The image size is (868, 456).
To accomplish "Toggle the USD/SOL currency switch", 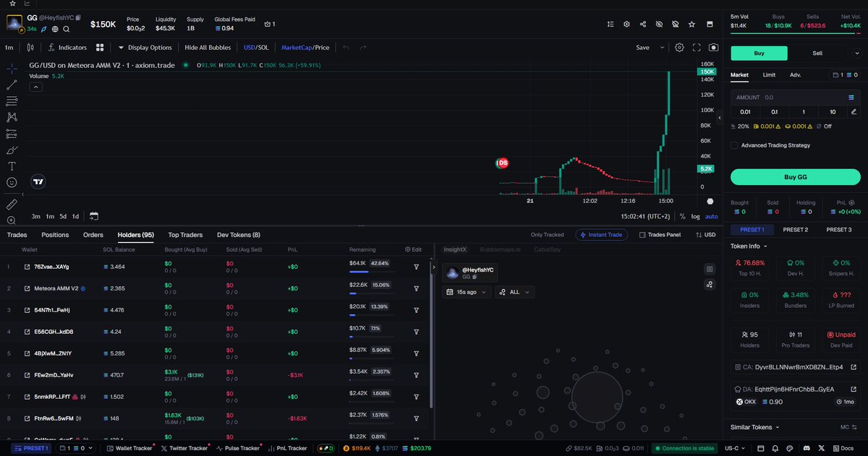I will 255,48.
